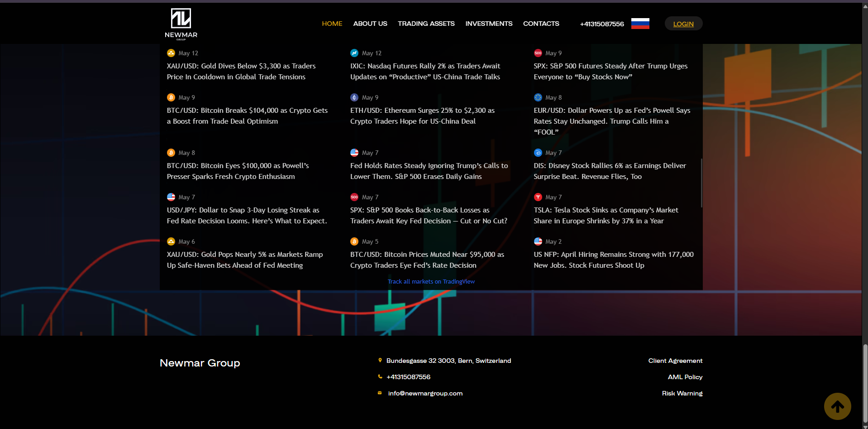
Task: Open TSLA Tesla Stock Sinks headline
Action: pyautogui.click(x=606, y=216)
